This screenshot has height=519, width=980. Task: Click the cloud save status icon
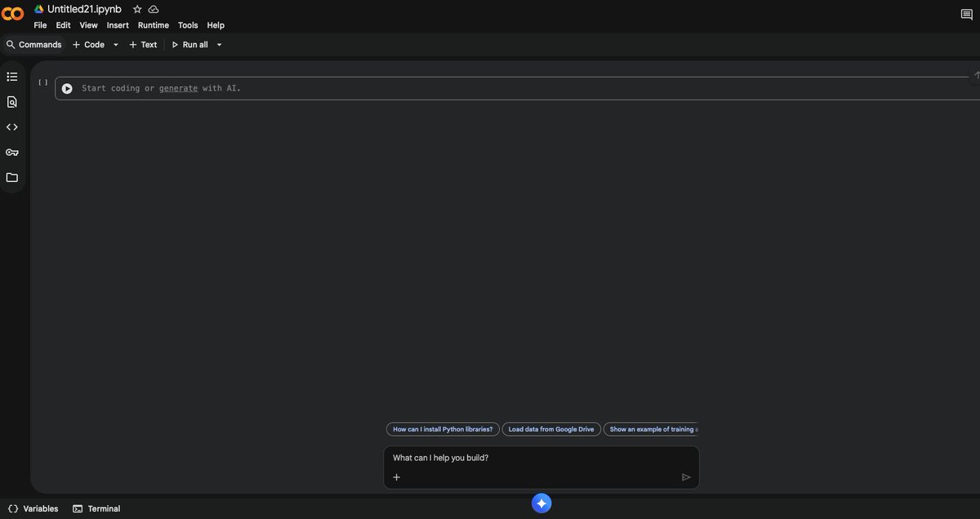pyautogui.click(x=154, y=9)
